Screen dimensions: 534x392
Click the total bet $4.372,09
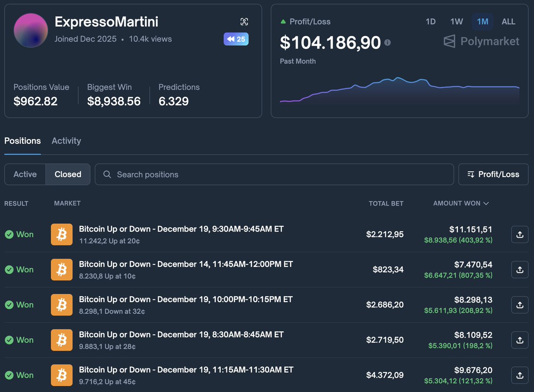click(385, 375)
